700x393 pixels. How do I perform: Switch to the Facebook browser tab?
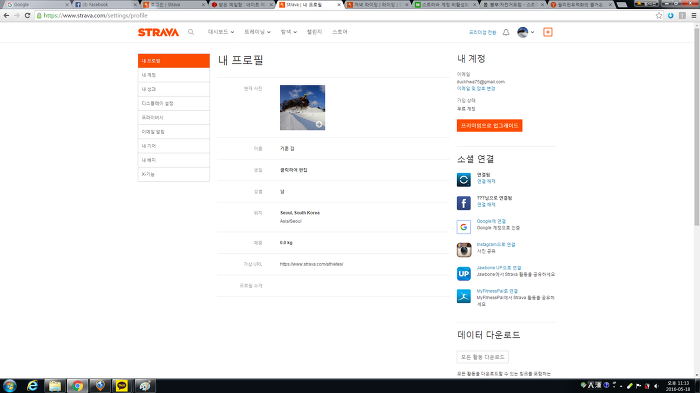[x=105, y=4]
